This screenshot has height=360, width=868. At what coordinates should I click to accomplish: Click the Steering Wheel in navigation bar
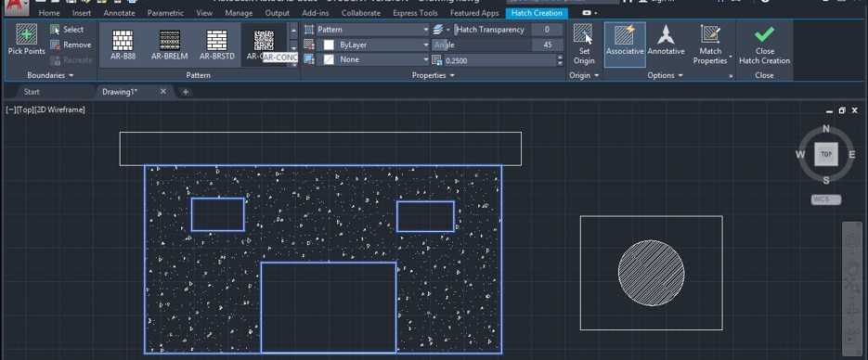851,241
